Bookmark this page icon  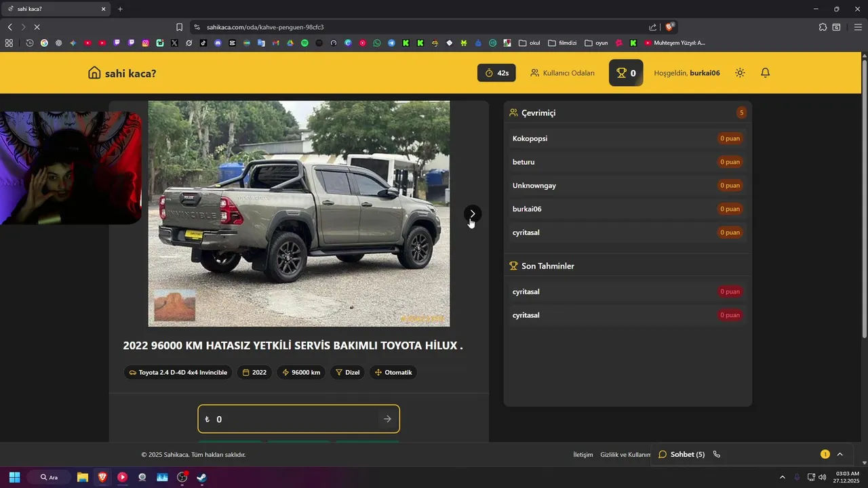pyautogui.click(x=179, y=27)
